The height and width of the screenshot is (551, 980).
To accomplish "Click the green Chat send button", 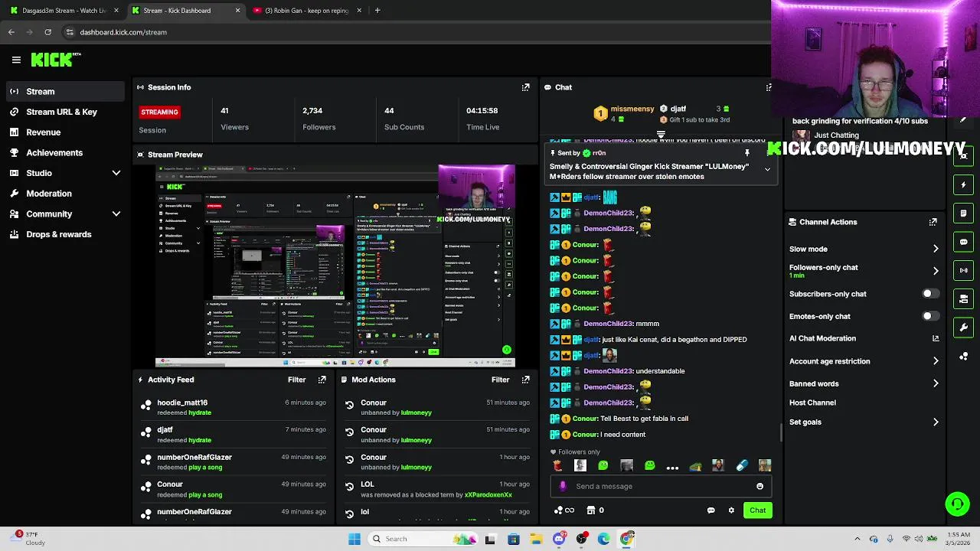I will [x=757, y=510].
